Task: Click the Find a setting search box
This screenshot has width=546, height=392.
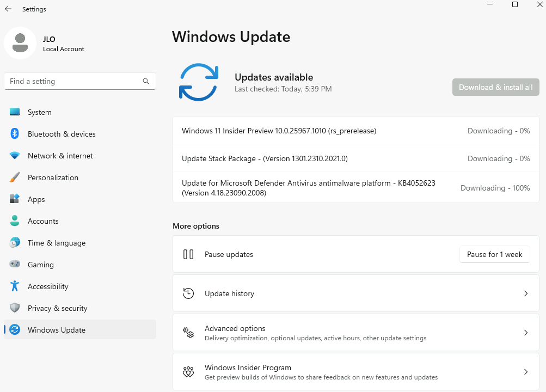Action: [x=80, y=81]
